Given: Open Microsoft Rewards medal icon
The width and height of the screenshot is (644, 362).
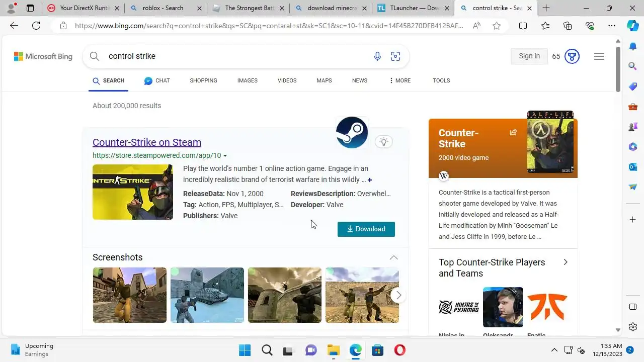Looking at the screenshot, I should coord(572,56).
